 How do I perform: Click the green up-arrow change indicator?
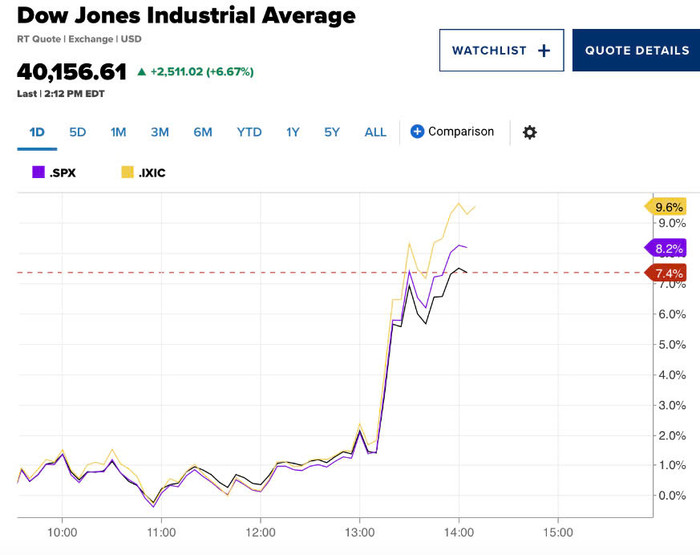coord(141,72)
